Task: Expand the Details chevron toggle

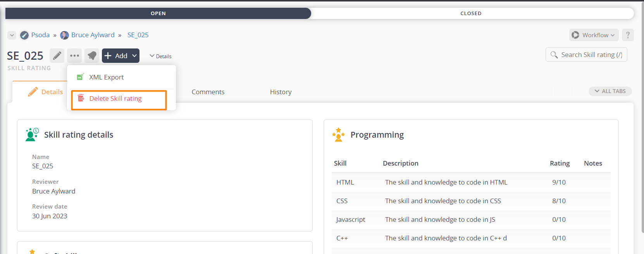Action: (x=160, y=56)
